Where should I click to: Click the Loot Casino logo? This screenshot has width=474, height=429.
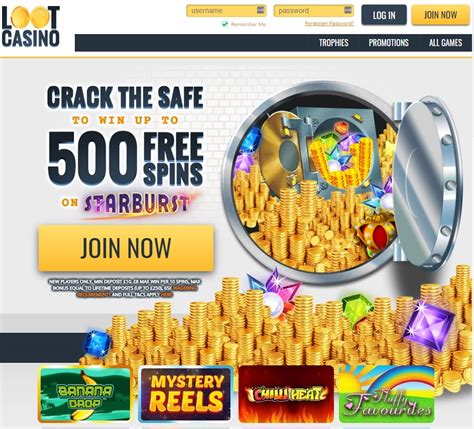30,26
